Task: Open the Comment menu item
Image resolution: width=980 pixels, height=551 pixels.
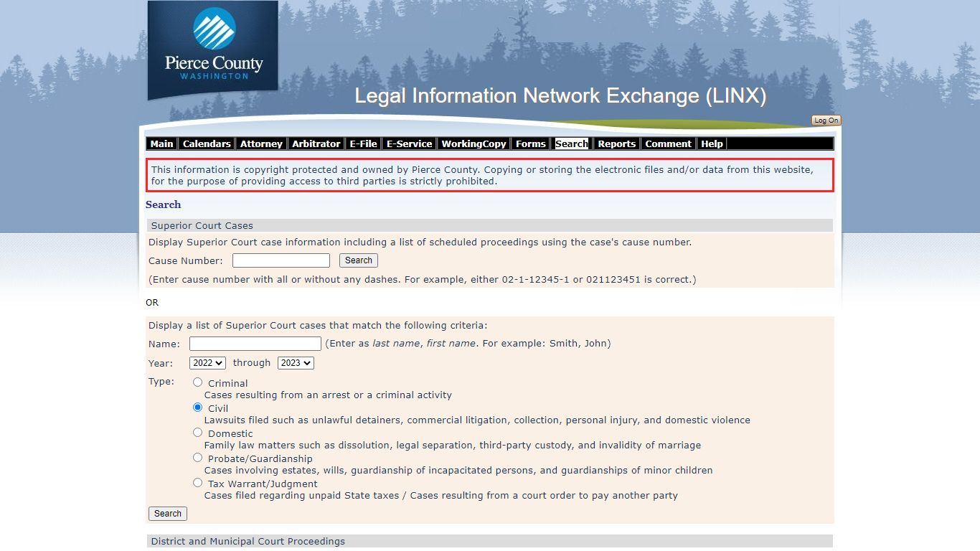Action: pos(668,143)
